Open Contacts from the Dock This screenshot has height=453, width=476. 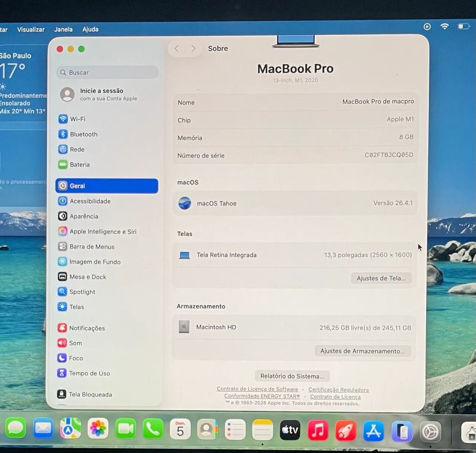coord(208,430)
